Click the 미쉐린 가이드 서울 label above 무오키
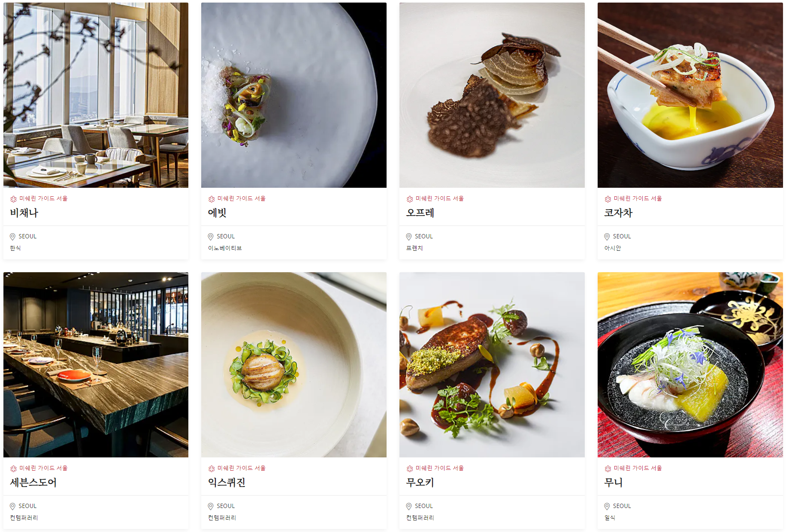786x532 pixels. point(440,468)
